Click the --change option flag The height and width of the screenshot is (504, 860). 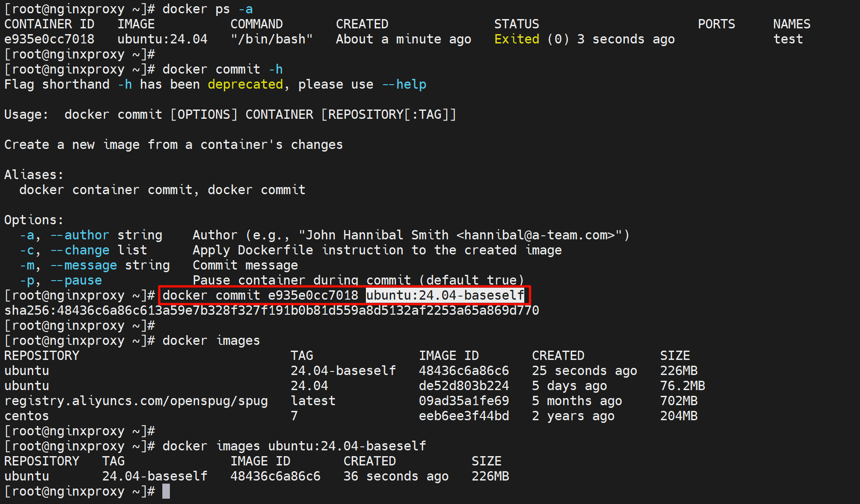(x=79, y=250)
